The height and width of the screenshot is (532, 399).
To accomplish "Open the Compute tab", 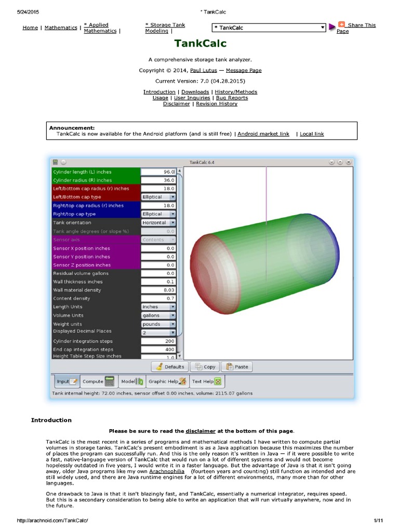I will coord(99,381).
